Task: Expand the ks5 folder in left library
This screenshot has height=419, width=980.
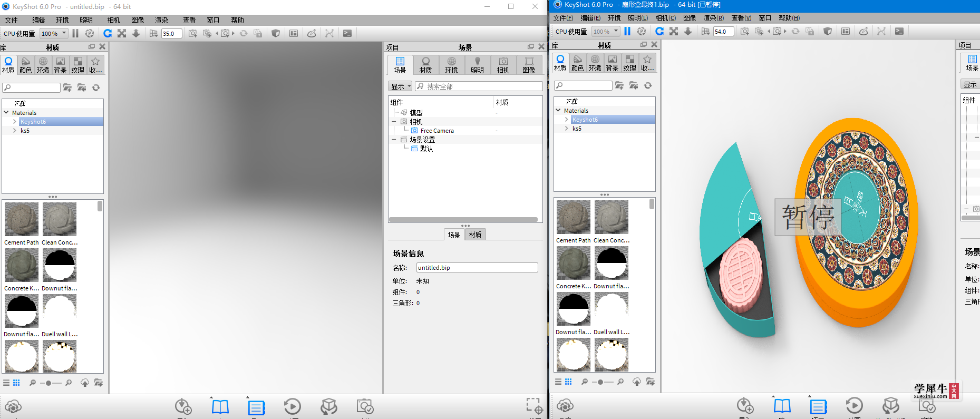Action: tap(14, 130)
